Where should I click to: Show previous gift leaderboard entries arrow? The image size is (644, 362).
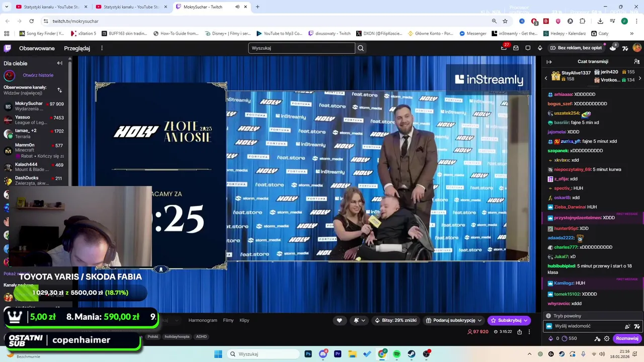tap(546, 78)
